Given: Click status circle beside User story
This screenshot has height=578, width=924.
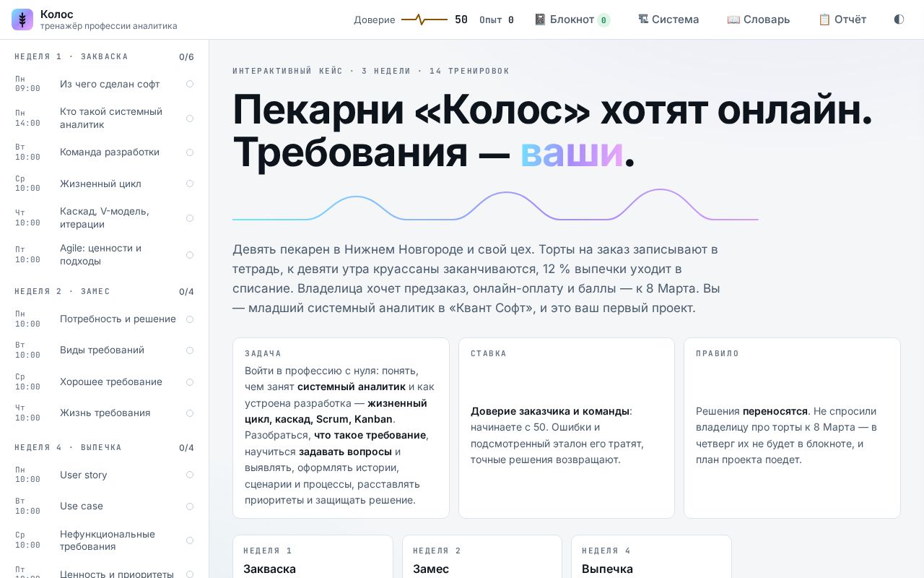Looking at the screenshot, I should pos(190,475).
